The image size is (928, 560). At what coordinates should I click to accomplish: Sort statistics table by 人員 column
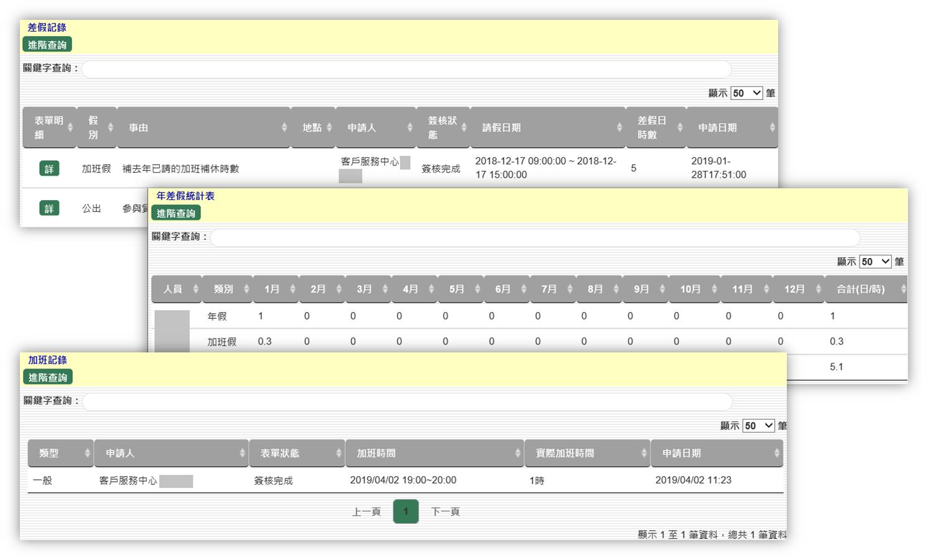177,289
